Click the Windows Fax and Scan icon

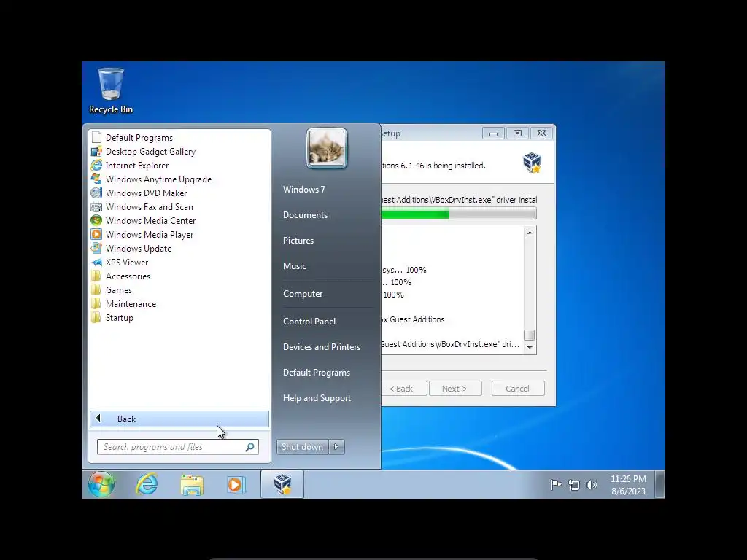[96, 206]
